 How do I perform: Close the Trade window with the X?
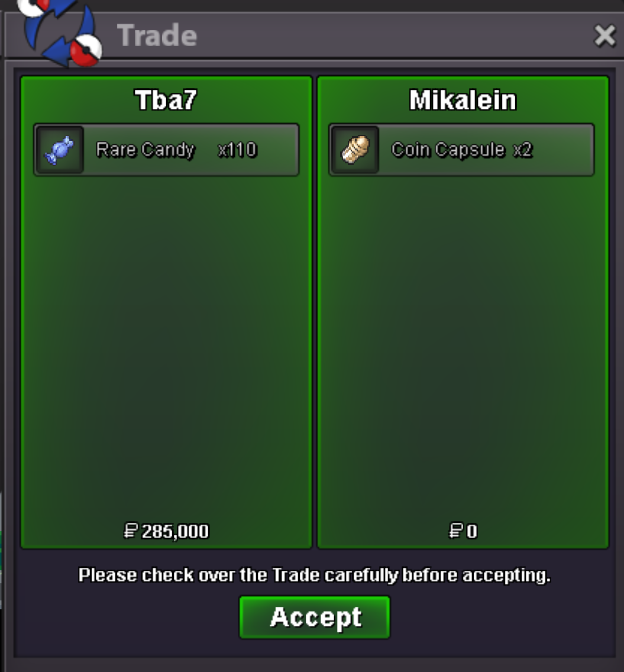pos(604,35)
